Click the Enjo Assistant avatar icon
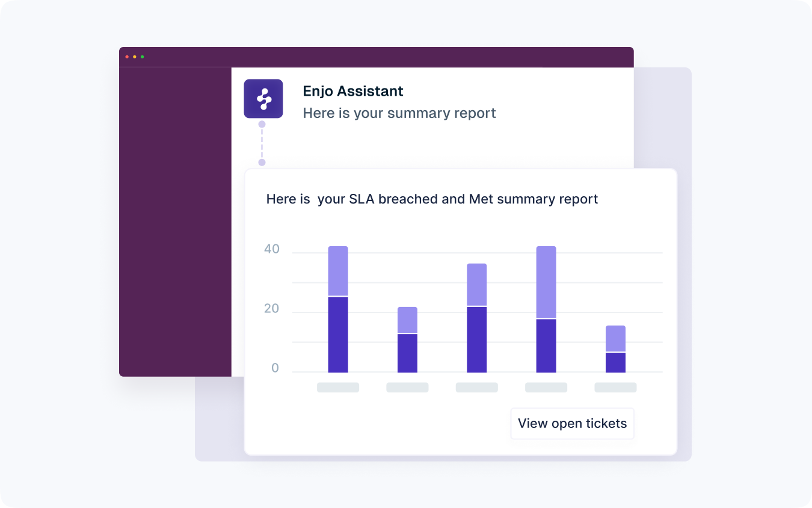This screenshot has width=812, height=508. [x=263, y=99]
